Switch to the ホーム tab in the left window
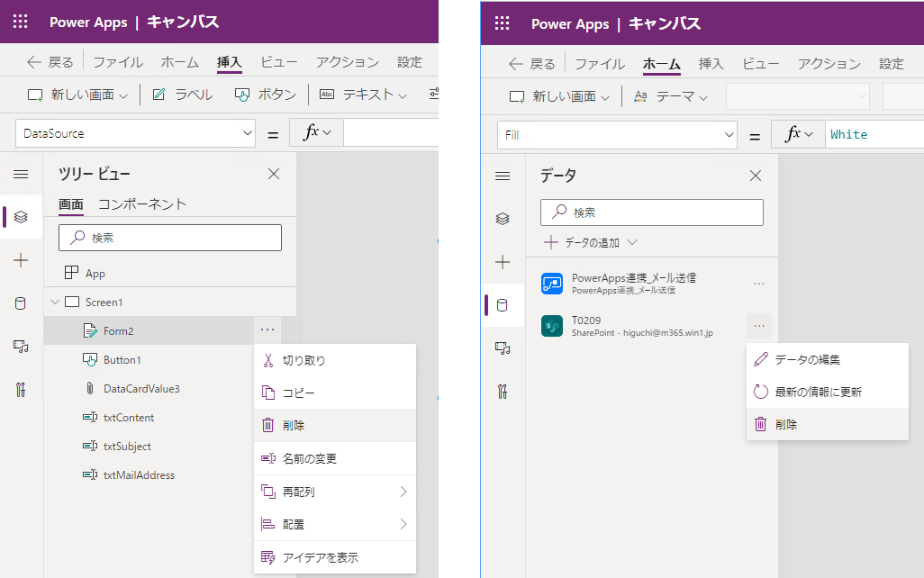The width and height of the screenshot is (924, 578). tap(180, 62)
